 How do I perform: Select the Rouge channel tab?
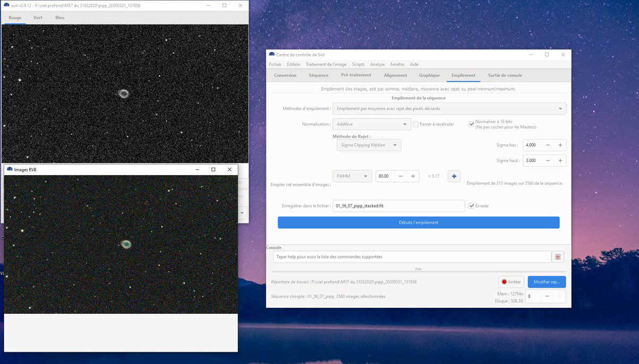point(15,18)
